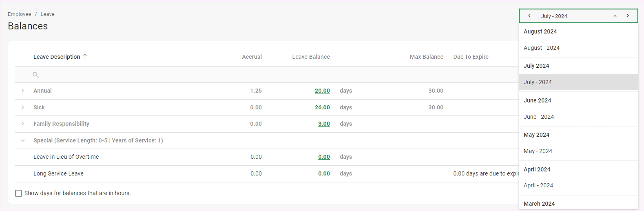Click the Employee breadcrumb link
This screenshot has height=211, width=644.
(x=19, y=14)
